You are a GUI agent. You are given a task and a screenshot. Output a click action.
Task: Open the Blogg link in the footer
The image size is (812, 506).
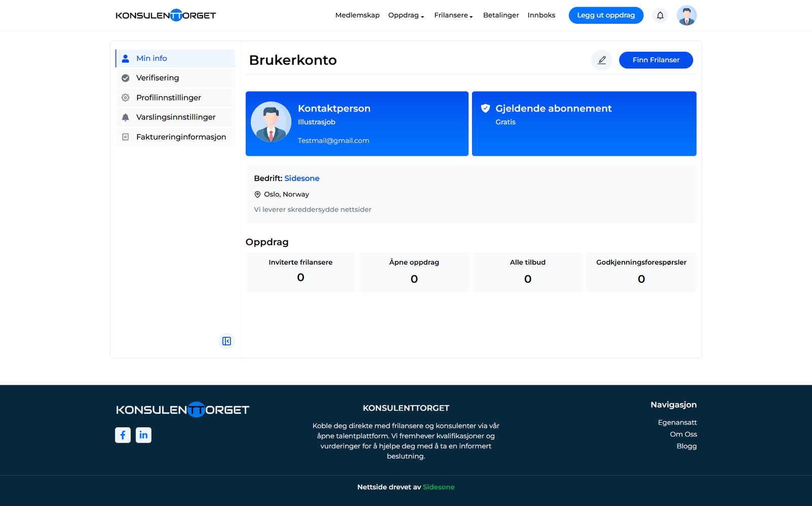[x=686, y=446]
